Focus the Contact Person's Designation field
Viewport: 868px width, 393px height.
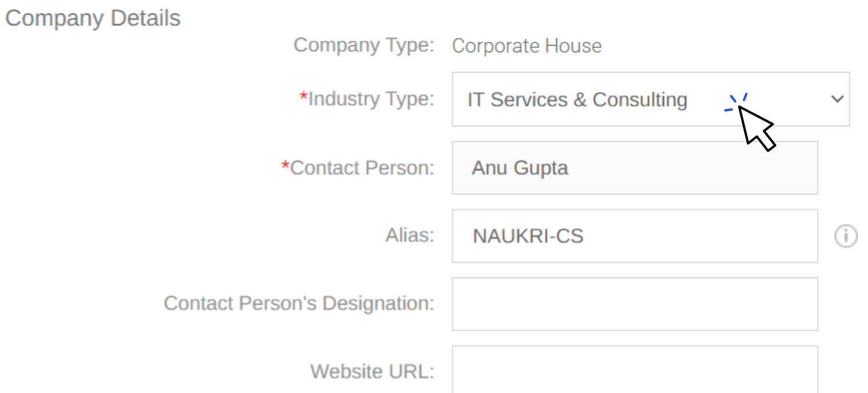point(635,304)
